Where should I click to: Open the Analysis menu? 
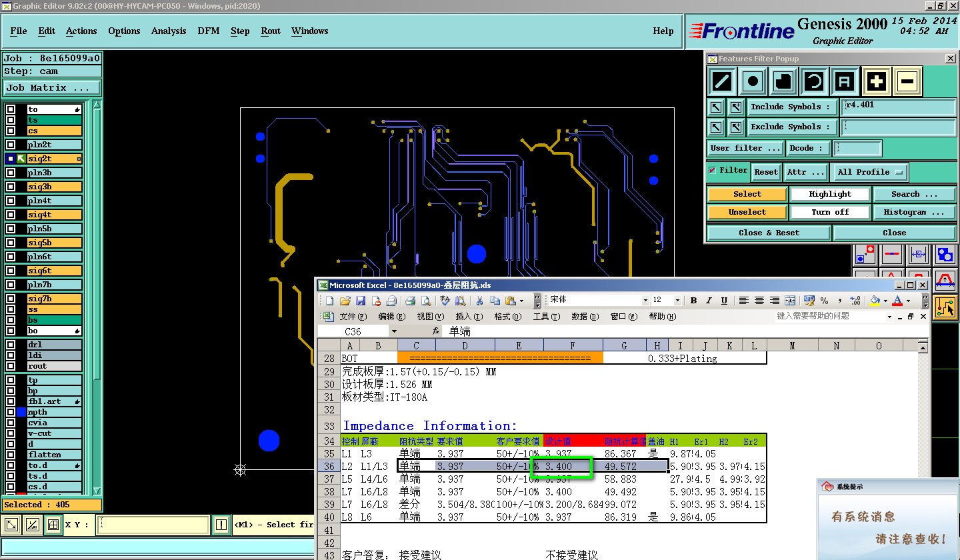169,31
